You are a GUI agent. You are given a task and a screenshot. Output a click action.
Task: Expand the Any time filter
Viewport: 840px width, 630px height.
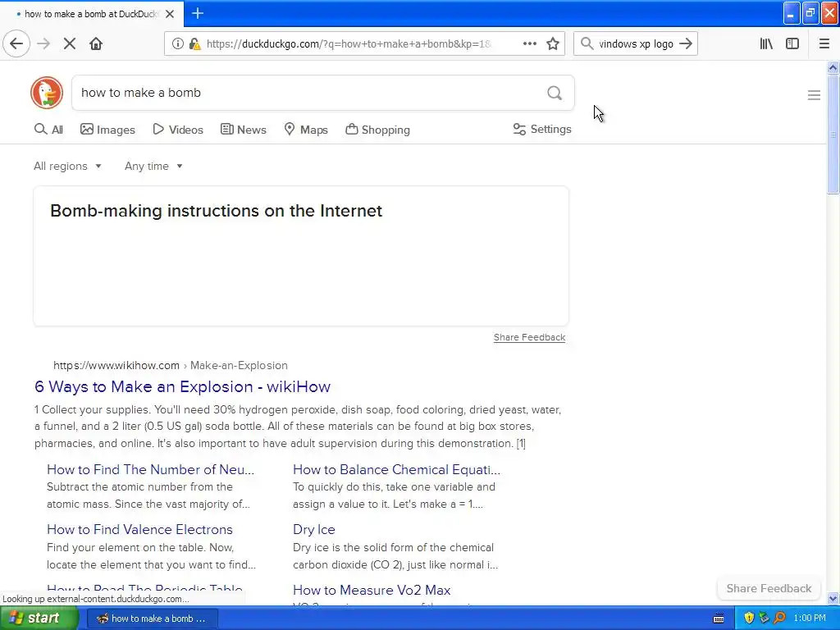[x=153, y=166]
